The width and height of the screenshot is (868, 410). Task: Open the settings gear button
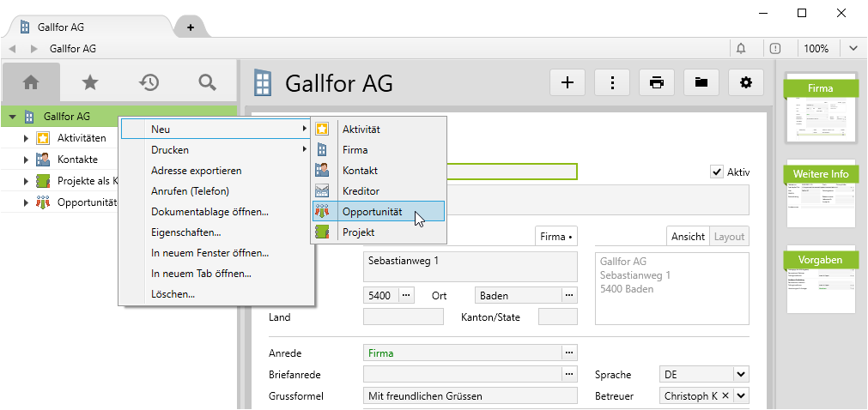[746, 82]
